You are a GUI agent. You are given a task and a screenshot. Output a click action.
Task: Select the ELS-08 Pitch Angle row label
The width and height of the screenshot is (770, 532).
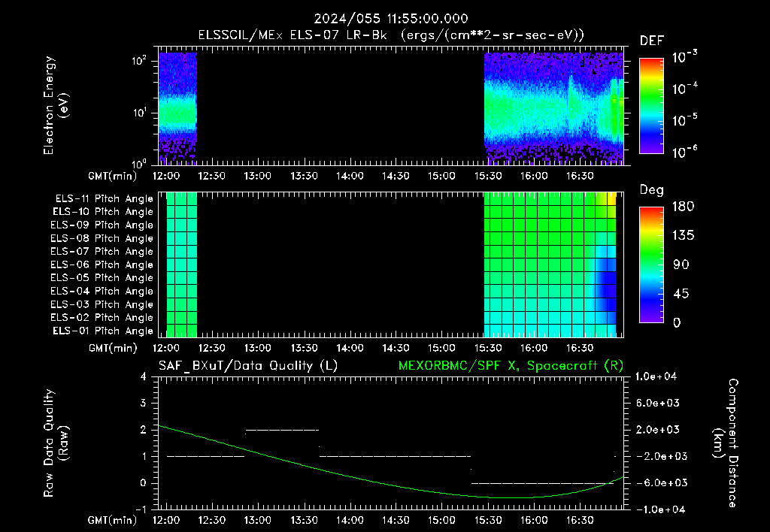[x=102, y=238]
